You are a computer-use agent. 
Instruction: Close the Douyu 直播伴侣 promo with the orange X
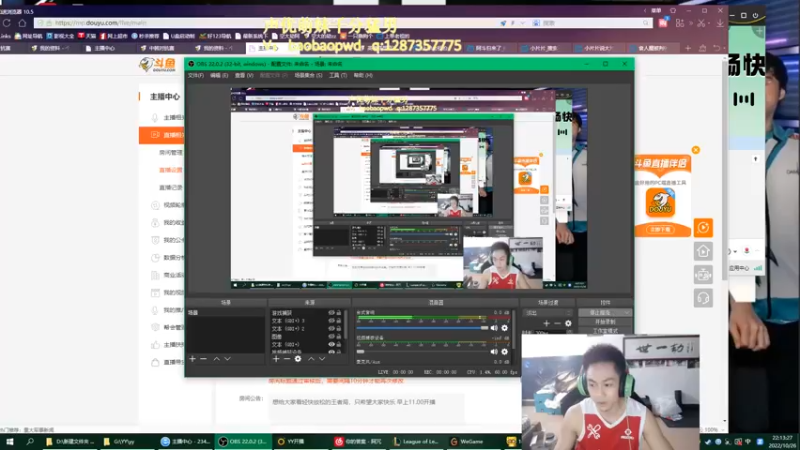(696, 150)
